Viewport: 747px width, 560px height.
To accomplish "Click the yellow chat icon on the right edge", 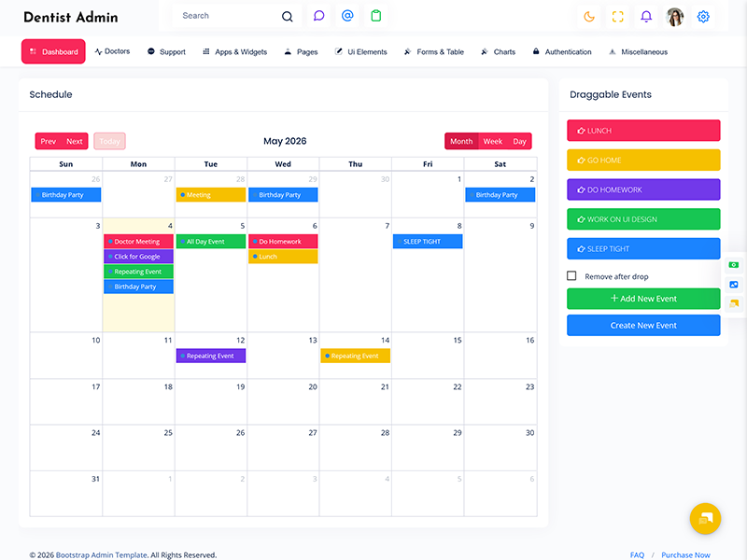I will point(734,303).
